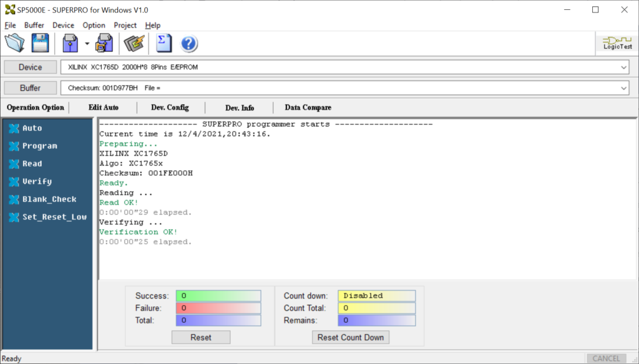Click the 'Algo: XC1765x' log line
The height and width of the screenshot is (364, 639).
[x=131, y=163]
